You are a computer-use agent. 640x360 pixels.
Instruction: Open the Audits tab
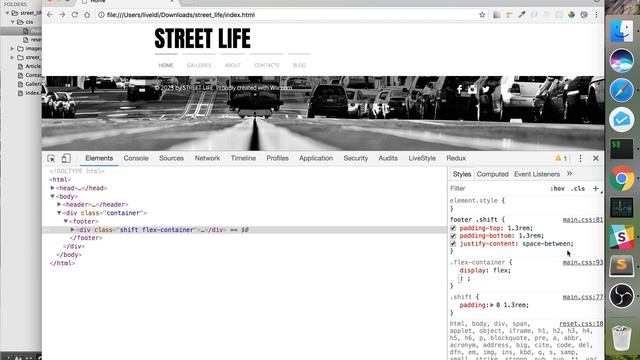point(388,158)
